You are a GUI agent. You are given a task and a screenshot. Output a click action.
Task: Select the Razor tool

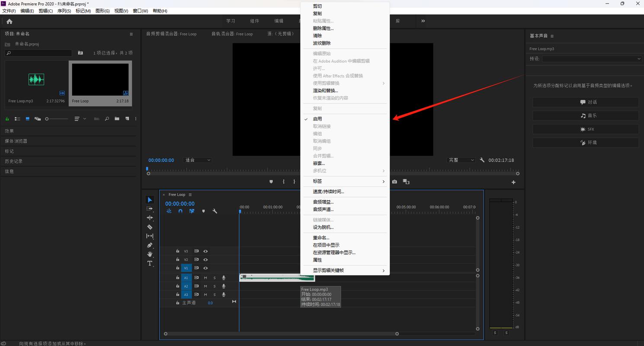(x=150, y=227)
